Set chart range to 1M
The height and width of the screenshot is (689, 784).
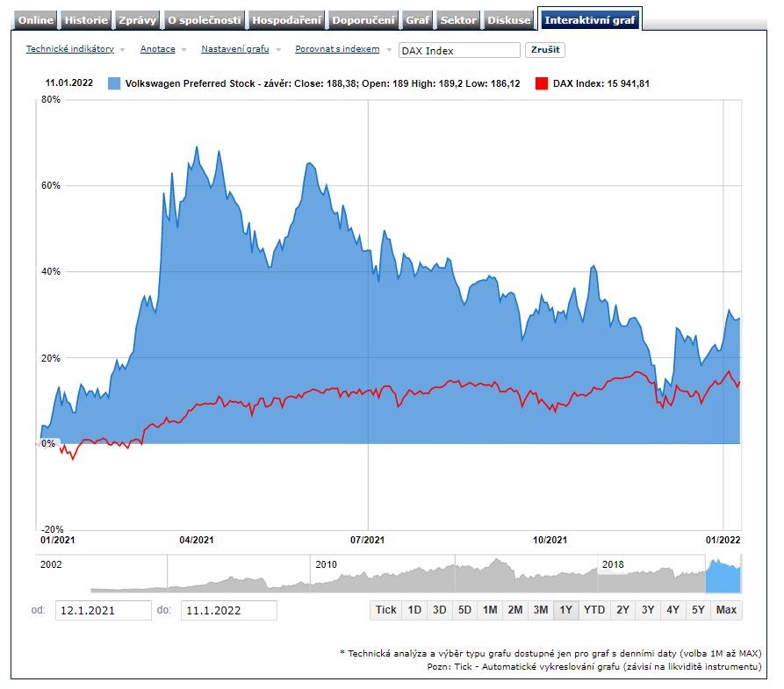490,610
